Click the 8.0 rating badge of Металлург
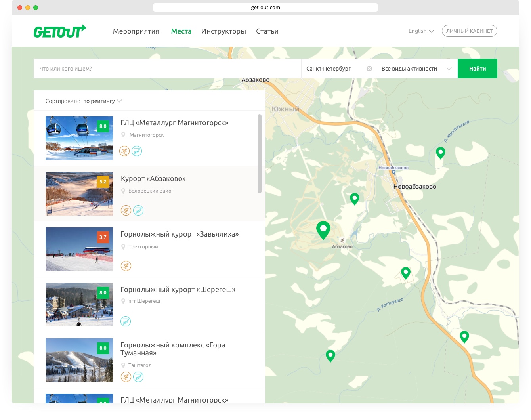The image size is (531, 420). point(103,126)
